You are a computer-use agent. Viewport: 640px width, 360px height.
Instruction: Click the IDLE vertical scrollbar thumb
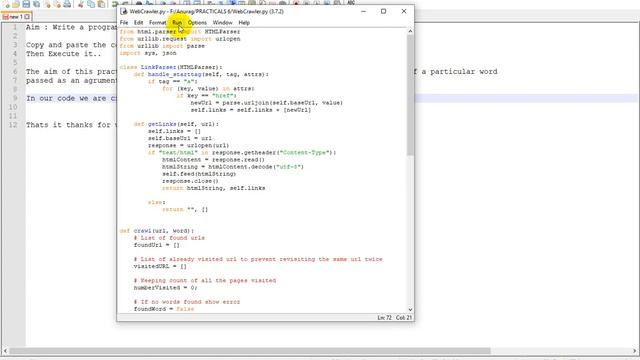[410, 95]
